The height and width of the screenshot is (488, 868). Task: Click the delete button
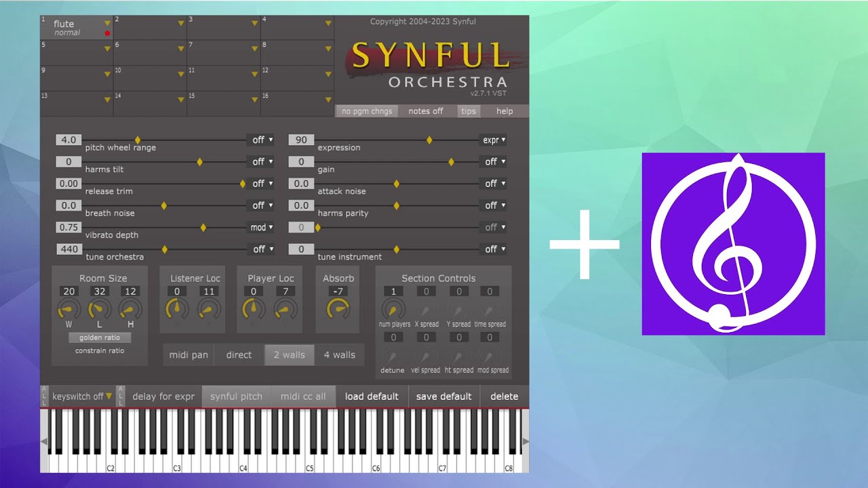(505, 396)
